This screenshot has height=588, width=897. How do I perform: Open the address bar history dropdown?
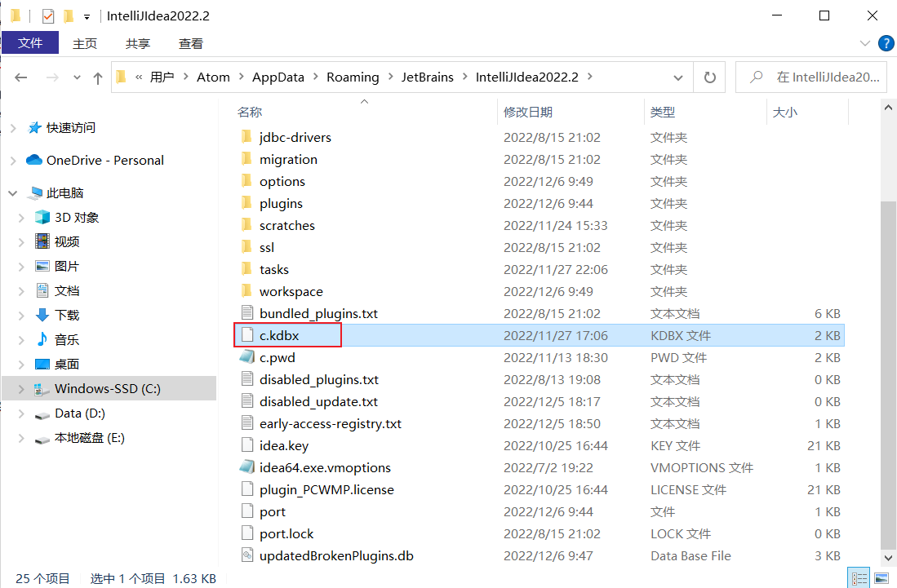tap(678, 77)
